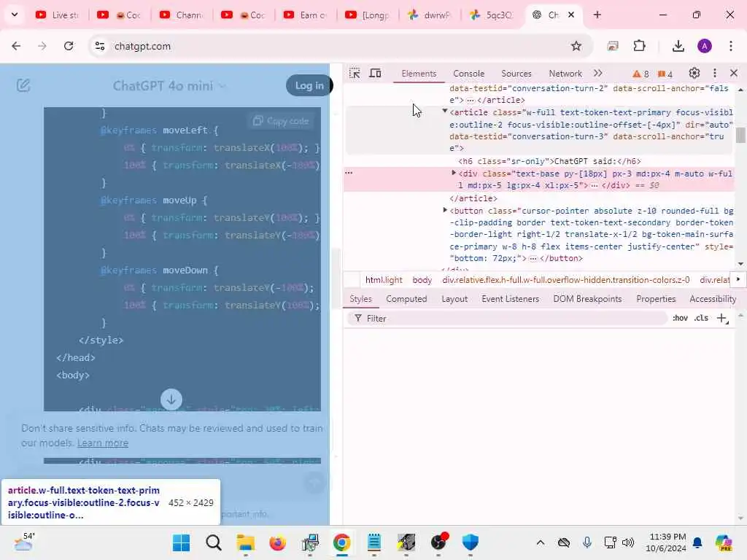Show more DevTools tabs chevron
747x560 pixels.
598,74
